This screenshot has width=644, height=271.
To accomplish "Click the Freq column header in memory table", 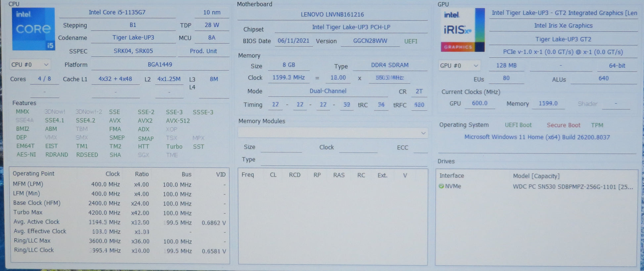I will coord(248,175).
